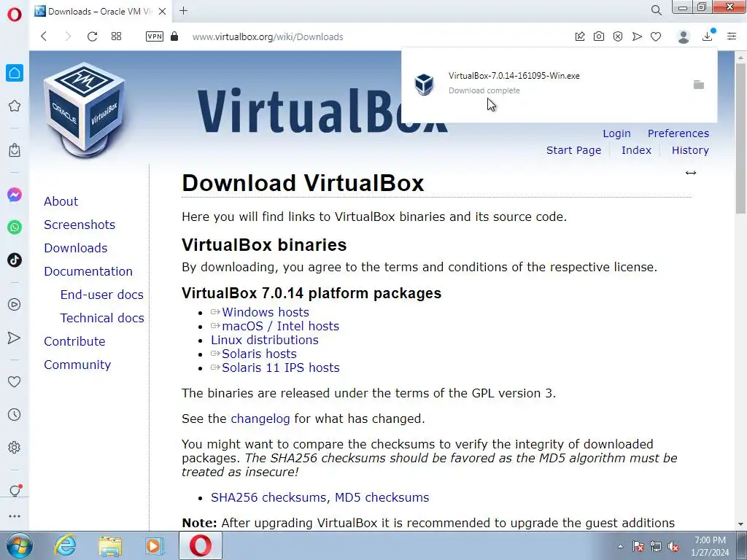Close the Downloads – Oracle VM tab
The width and height of the screenshot is (747, 560).
pyautogui.click(x=162, y=11)
